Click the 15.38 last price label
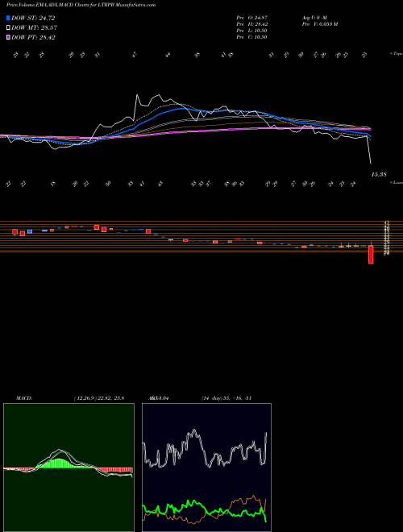The image size is (403, 532). (379, 174)
